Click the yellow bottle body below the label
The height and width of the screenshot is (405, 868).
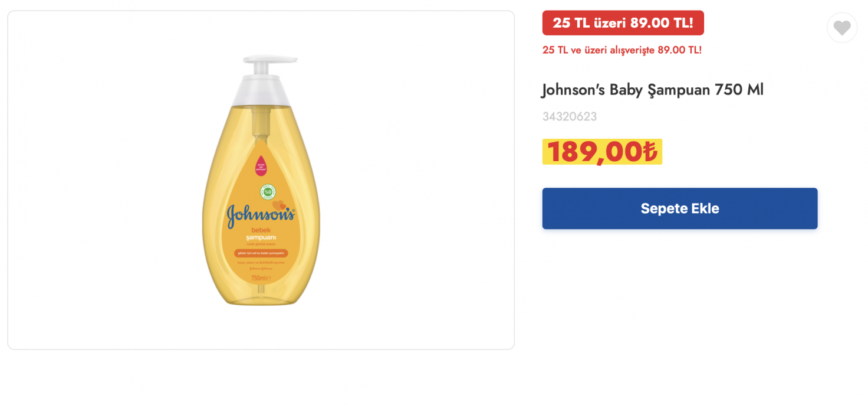click(x=261, y=294)
